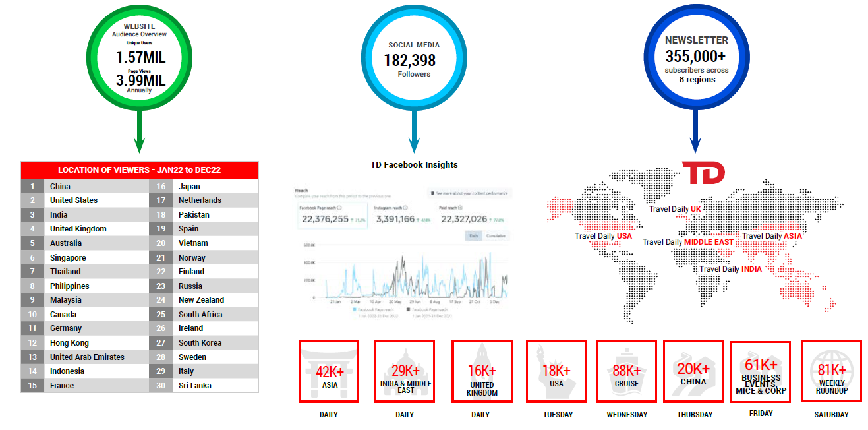The image size is (868, 430).
Task: Click the Canada row ranked 10
Action: point(86,315)
